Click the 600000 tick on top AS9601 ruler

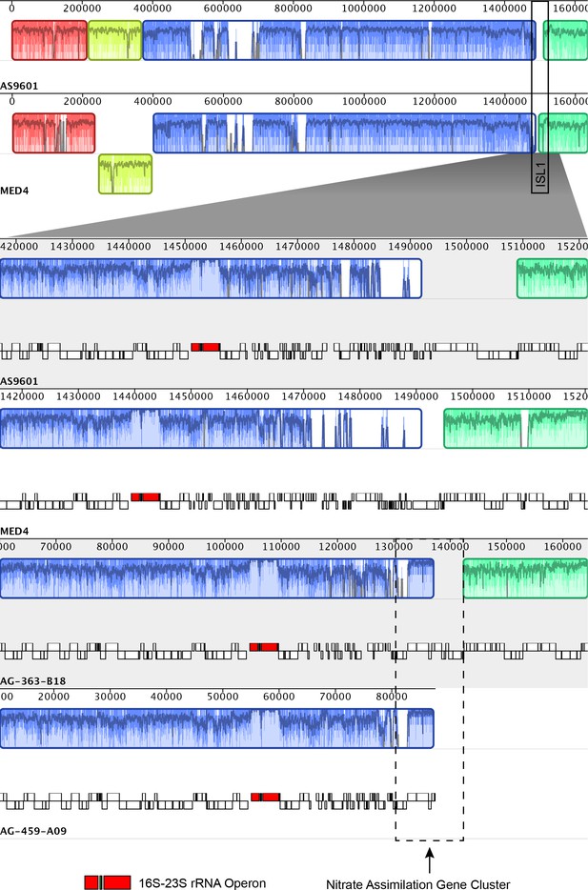pyautogui.click(x=223, y=8)
